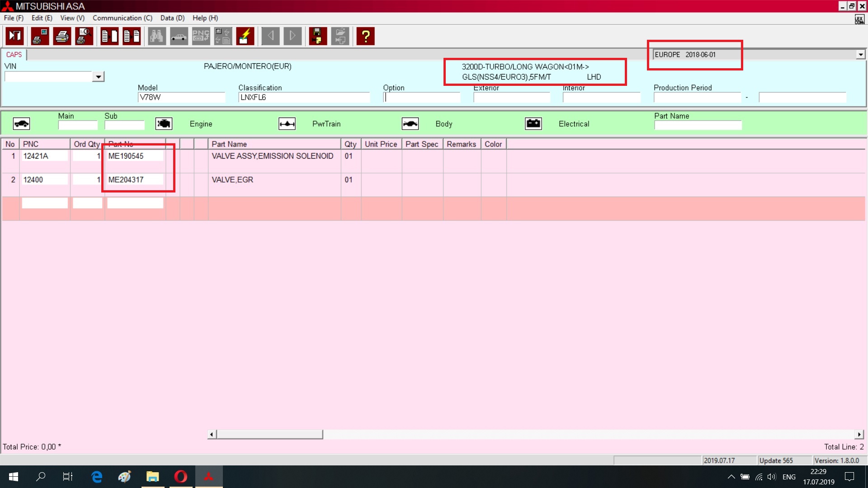Click the whole-vehicle icon left of Main
Image resolution: width=868 pixels, height=488 pixels.
tap(21, 124)
